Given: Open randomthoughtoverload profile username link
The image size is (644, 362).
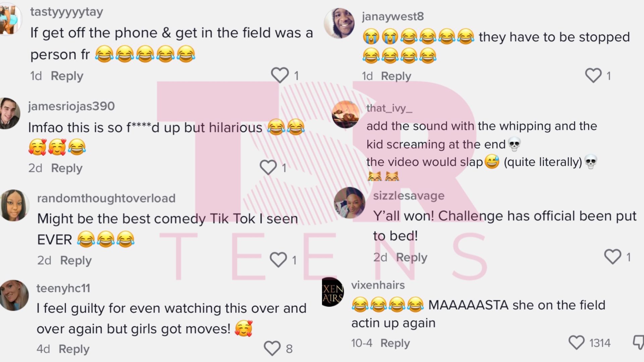Looking at the screenshot, I should tap(106, 198).
